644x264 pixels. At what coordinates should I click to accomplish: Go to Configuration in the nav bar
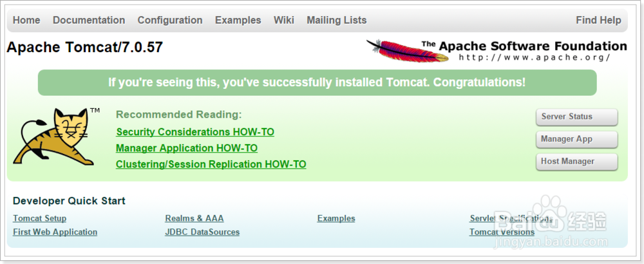(x=170, y=20)
